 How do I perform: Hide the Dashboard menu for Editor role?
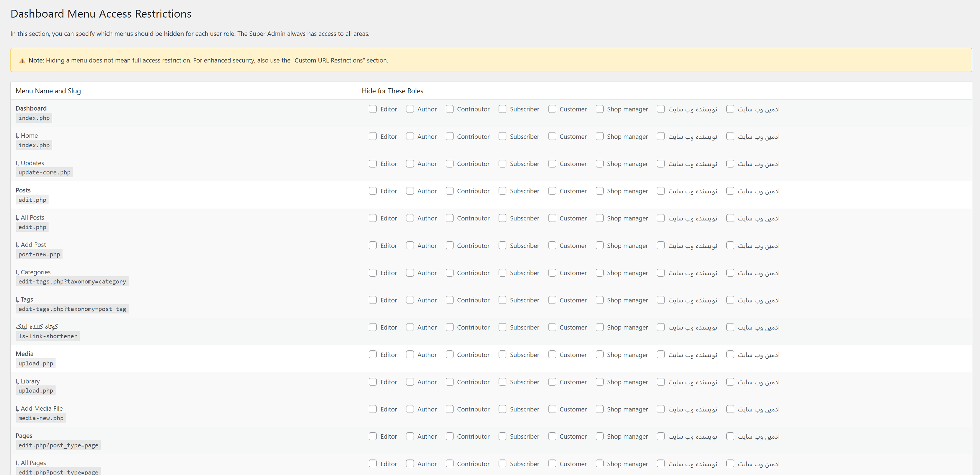click(x=373, y=109)
